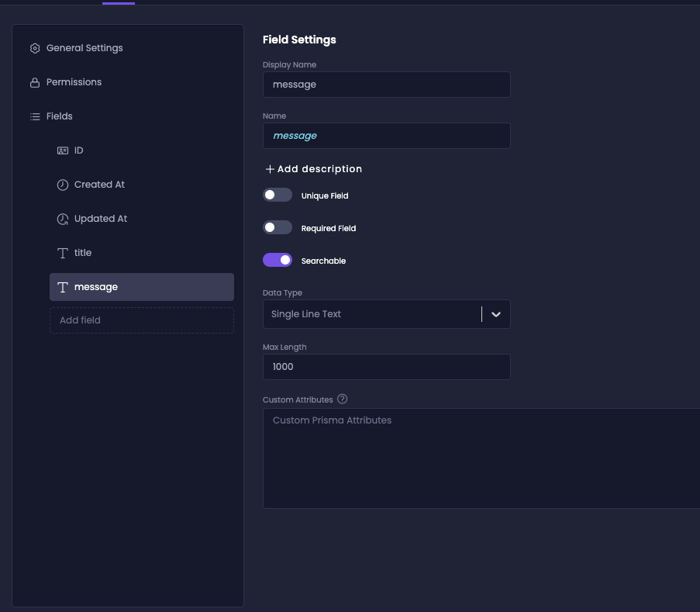Select the ID field
Viewport: 700px width, 612px height.
(78, 150)
